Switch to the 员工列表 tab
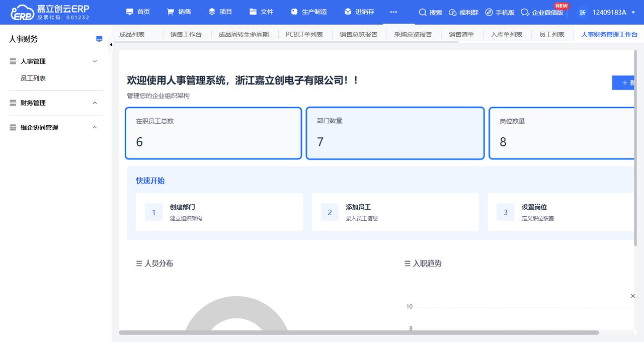Image resolution: width=644 pixels, height=342 pixels. 551,35
